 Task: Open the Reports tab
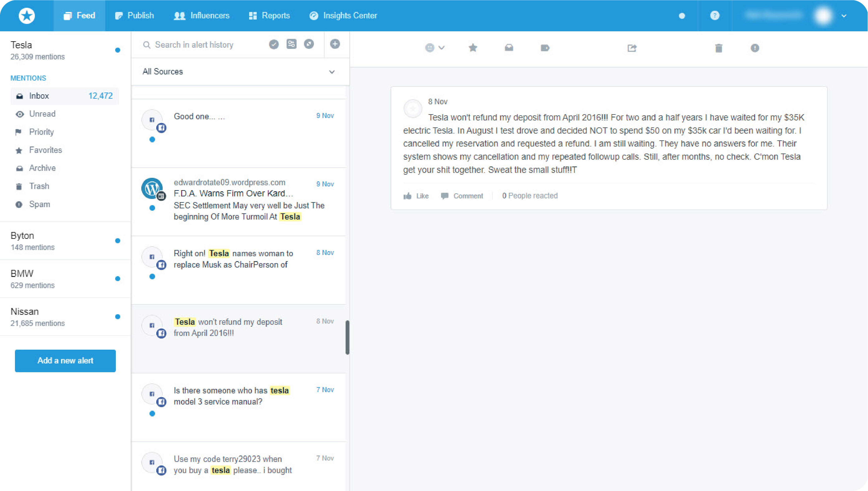pos(269,16)
